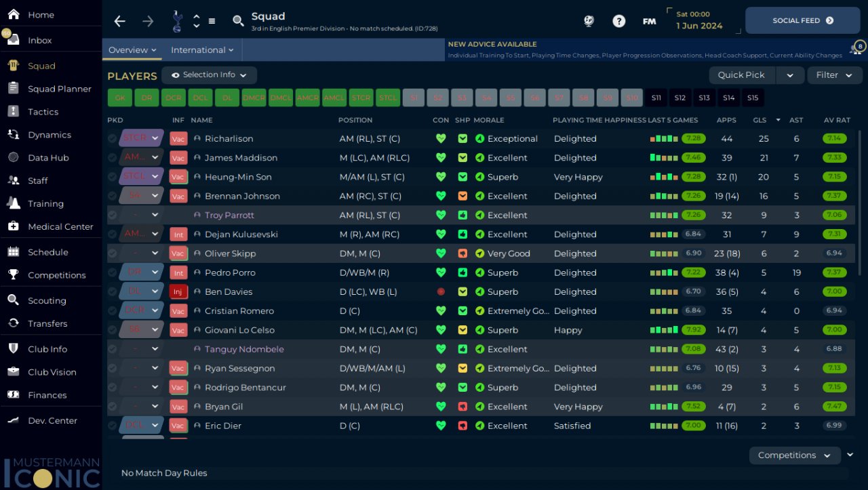This screenshot has height=490, width=868.
Task: Click the Tottenham club crest icon
Action: point(177,21)
